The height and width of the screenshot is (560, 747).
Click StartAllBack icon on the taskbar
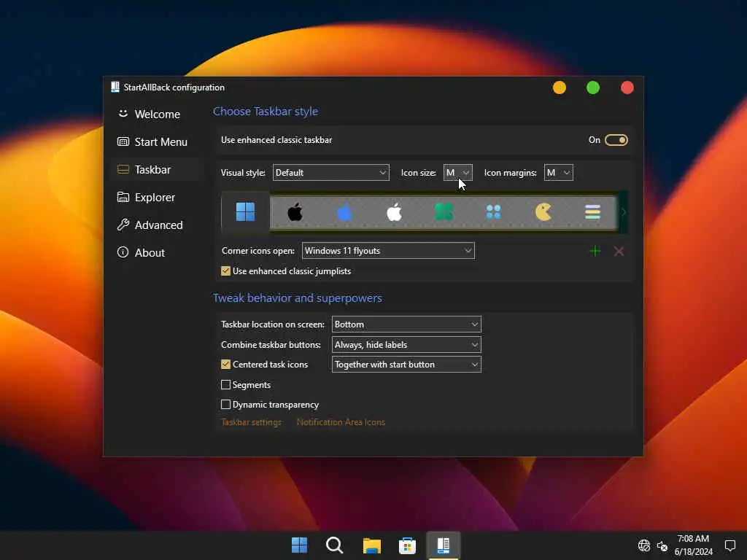pos(444,545)
